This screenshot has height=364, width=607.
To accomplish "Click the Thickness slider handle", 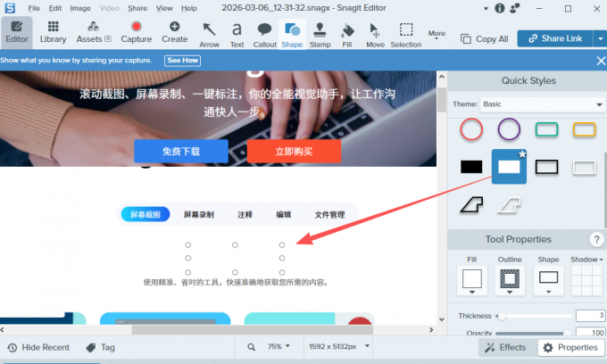I will click(502, 316).
